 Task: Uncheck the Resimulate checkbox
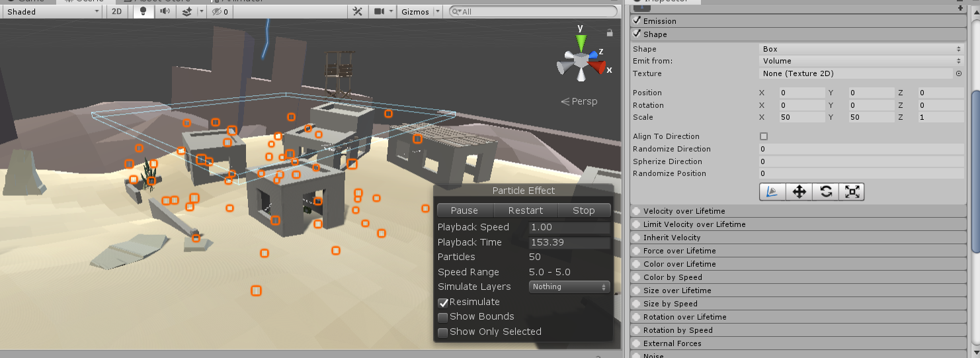click(443, 302)
